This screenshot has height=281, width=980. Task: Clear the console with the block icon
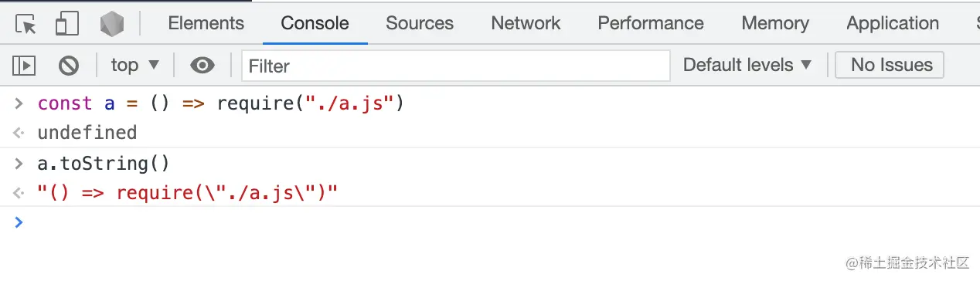click(x=69, y=66)
